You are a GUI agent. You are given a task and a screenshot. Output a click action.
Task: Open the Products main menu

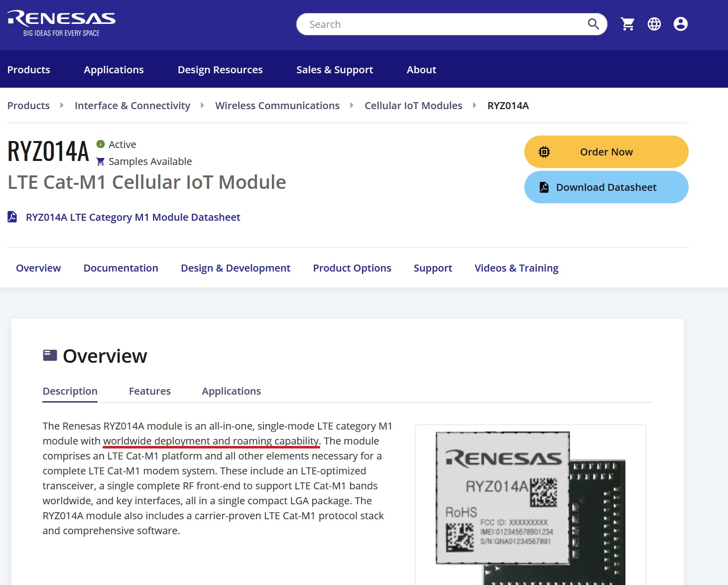click(29, 70)
